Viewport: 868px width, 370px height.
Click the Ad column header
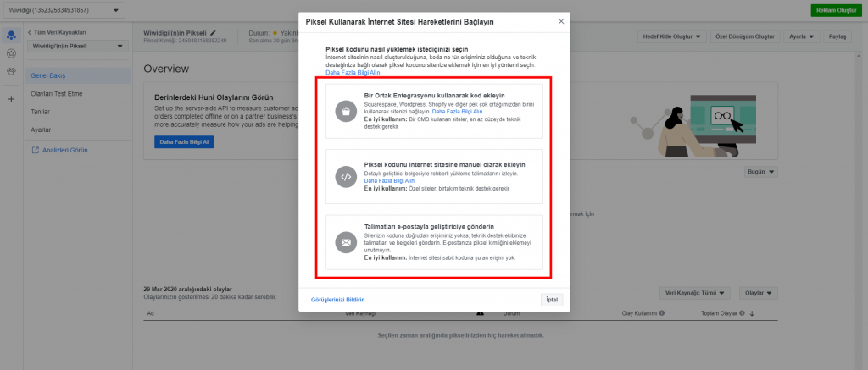150,313
